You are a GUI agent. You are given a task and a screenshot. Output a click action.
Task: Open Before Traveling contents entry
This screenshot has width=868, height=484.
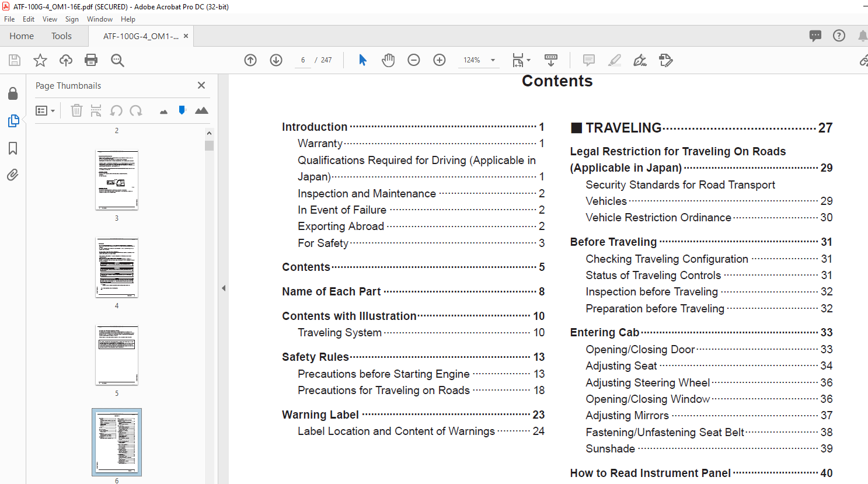click(702, 242)
